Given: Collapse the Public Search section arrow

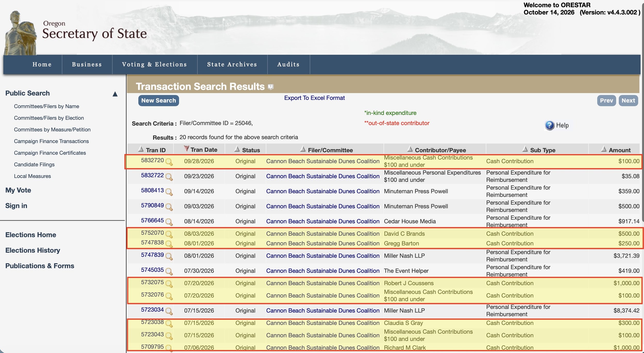Looking at the screenshot, I should (115, 94).
